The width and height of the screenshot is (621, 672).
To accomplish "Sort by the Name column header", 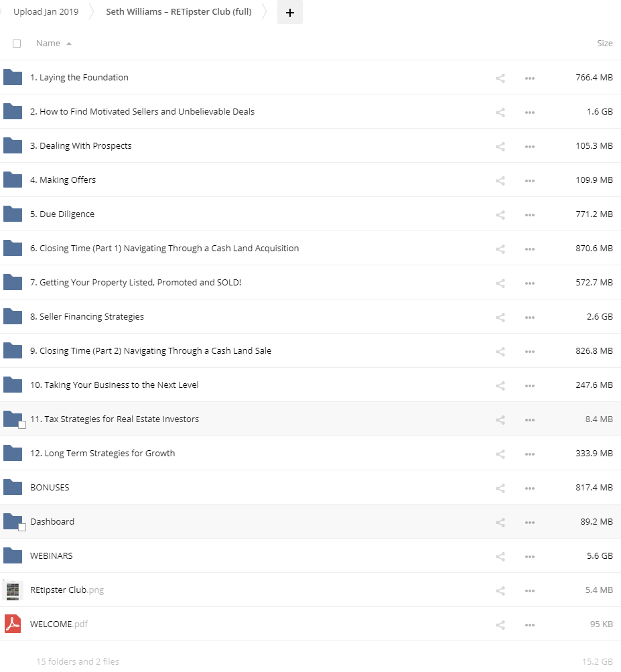I will pos(48,44).
